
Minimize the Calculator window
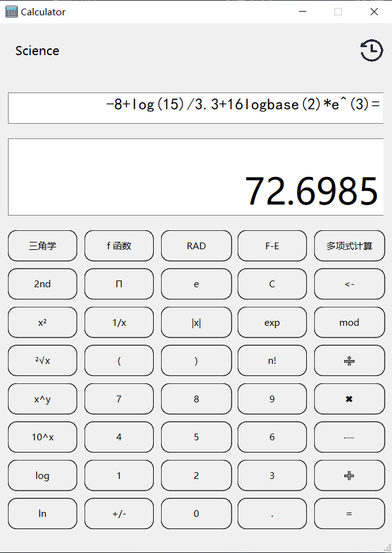(x=303, y=12)
